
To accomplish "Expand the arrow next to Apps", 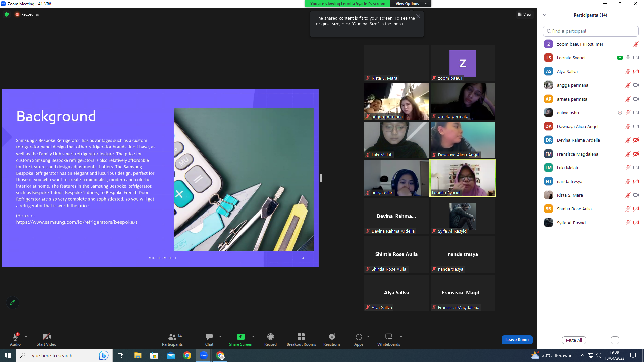I will [x=368, y=337].
